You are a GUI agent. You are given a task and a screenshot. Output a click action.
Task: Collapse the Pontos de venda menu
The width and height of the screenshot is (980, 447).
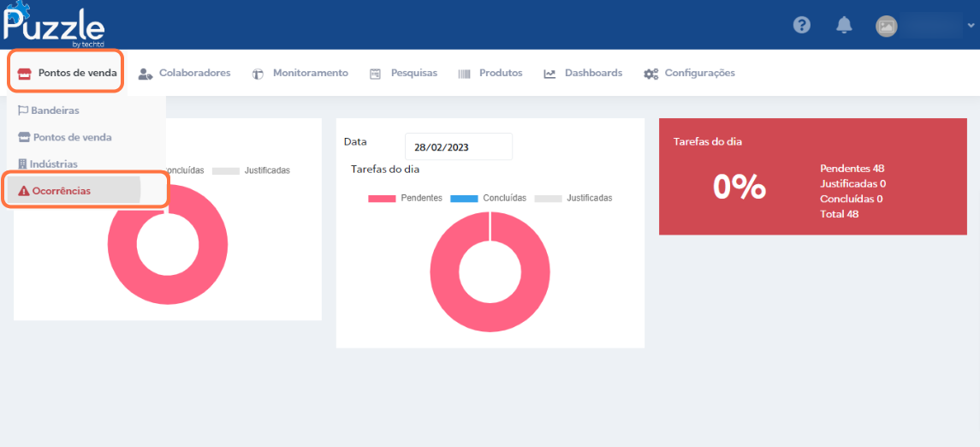click(67, 73)
